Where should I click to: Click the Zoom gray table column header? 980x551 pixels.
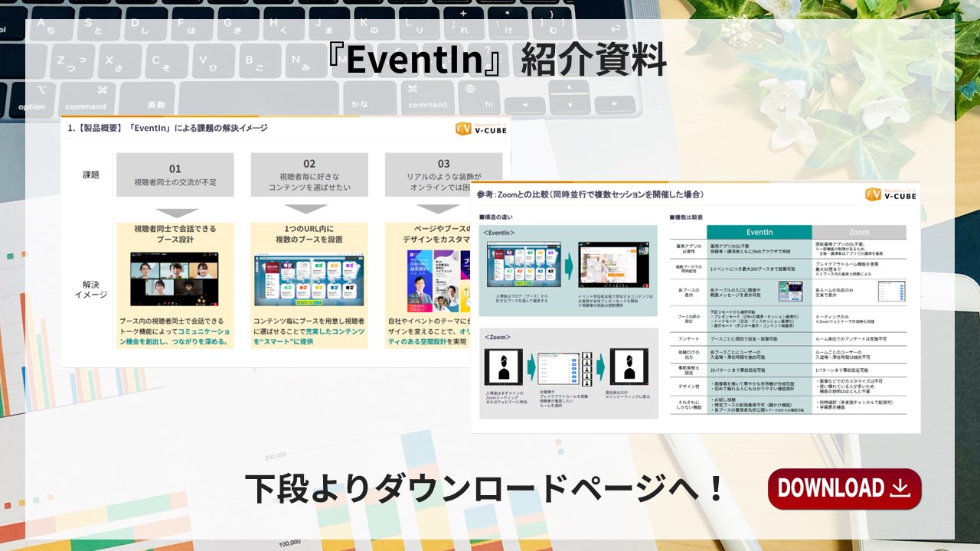coord(859,232)
